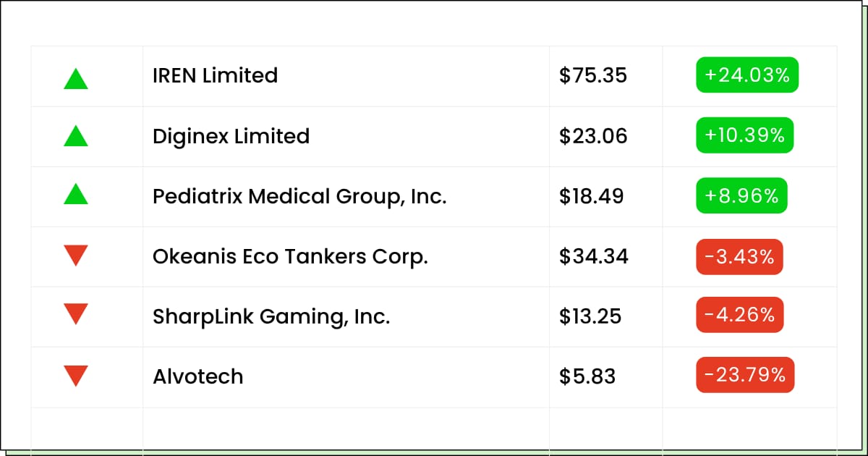This screenshot has height=456, width=868.
Task: Select the -3.43% red change badge
Action: [740, 256]
